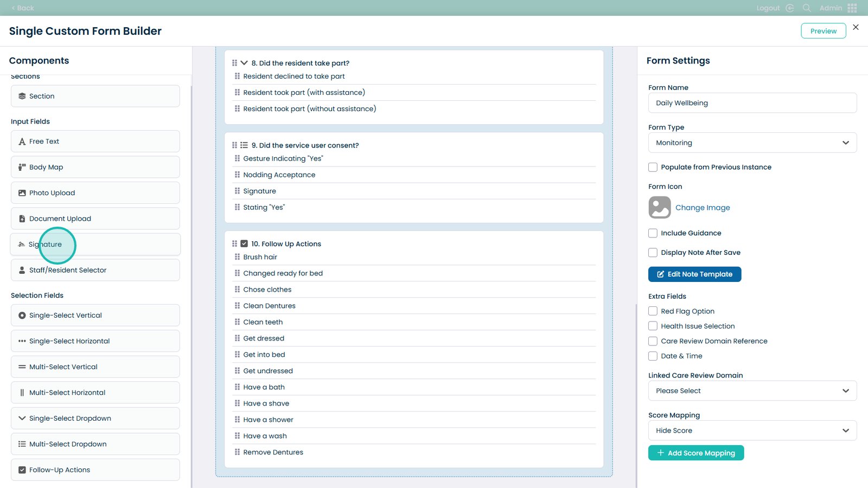Viewport: 868px width, 488px height.
Task: Grab drag handle of question 9
Action: click(x=234, y=145)
